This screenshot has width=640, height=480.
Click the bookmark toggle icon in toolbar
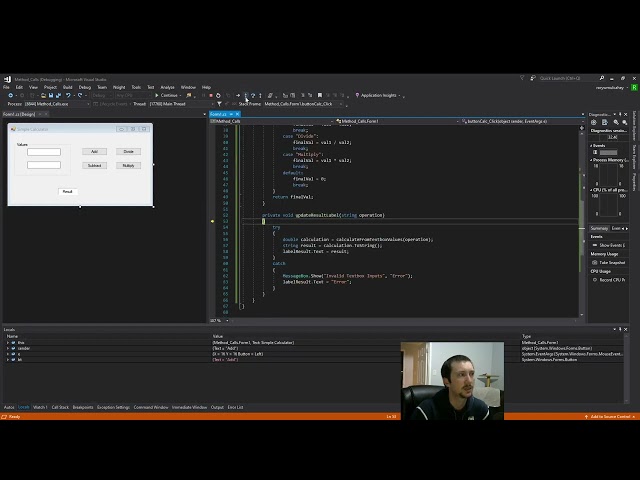(x=320, y=96)
